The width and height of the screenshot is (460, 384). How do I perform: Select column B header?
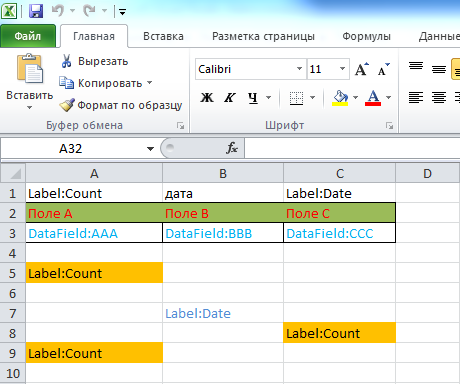pyautogui.click(x=223, y=173)
